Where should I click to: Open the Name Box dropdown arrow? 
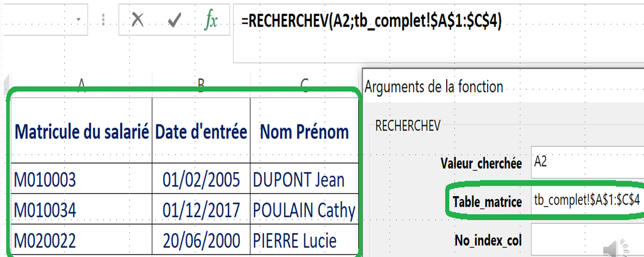pyautogui.click(x=78, y=20)
